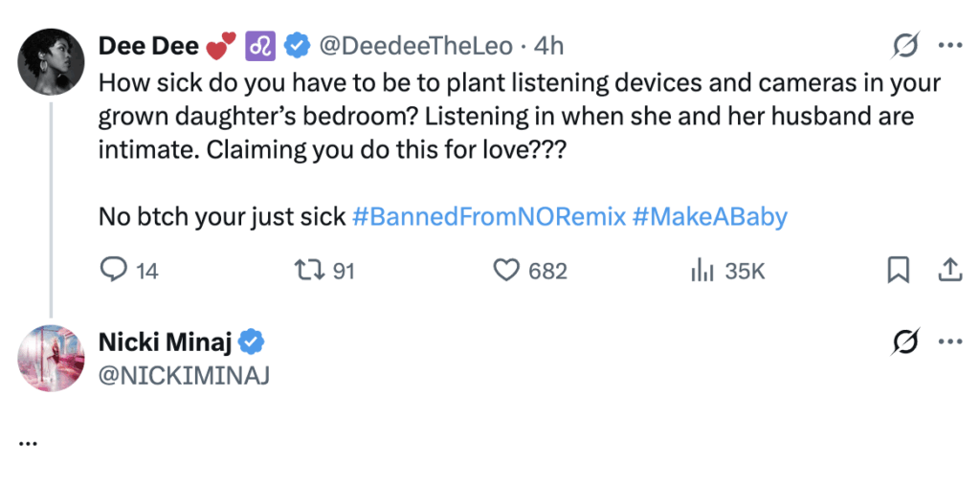980x484 pixels.
Task: Open more options on Nicki Minaj's tweet
Action: tap(949, 341)
